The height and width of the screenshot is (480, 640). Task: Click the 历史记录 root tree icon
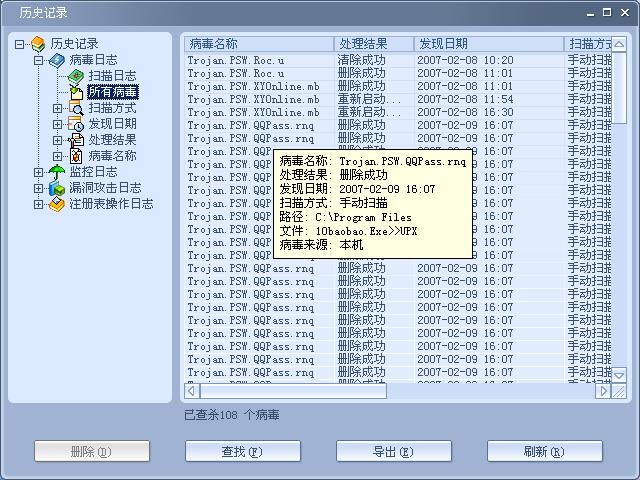tap(38, 44)
